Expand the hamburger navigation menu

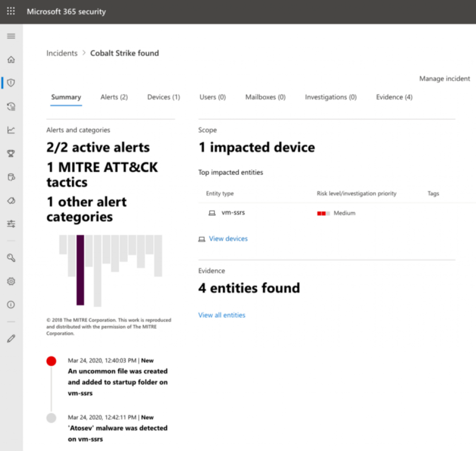tap(11, 36)
